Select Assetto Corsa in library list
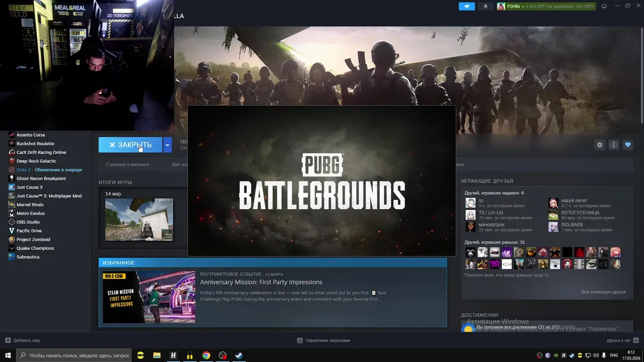This screenshot has width=644, height=362. [31, 135]
